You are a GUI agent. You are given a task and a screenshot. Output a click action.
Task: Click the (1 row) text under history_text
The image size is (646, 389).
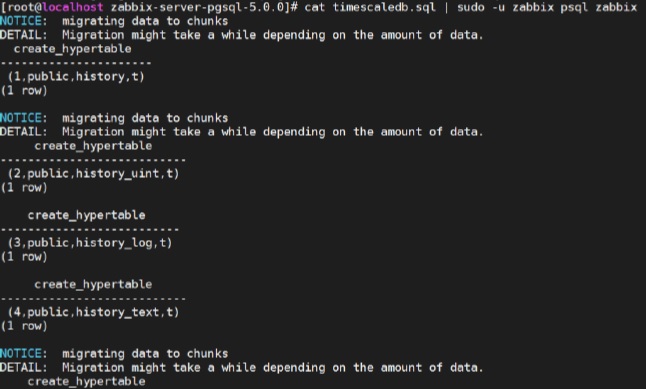[24, 326]
